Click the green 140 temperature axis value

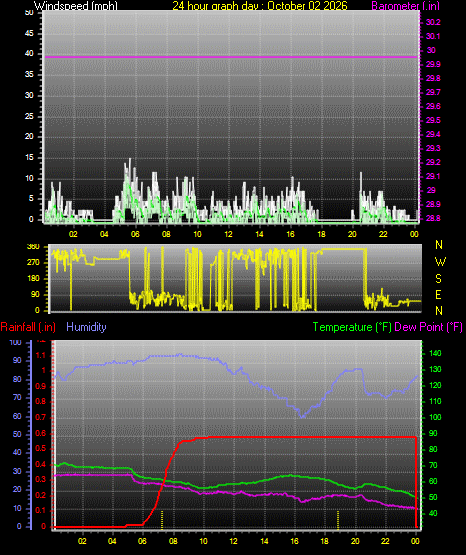pos(435,353)
